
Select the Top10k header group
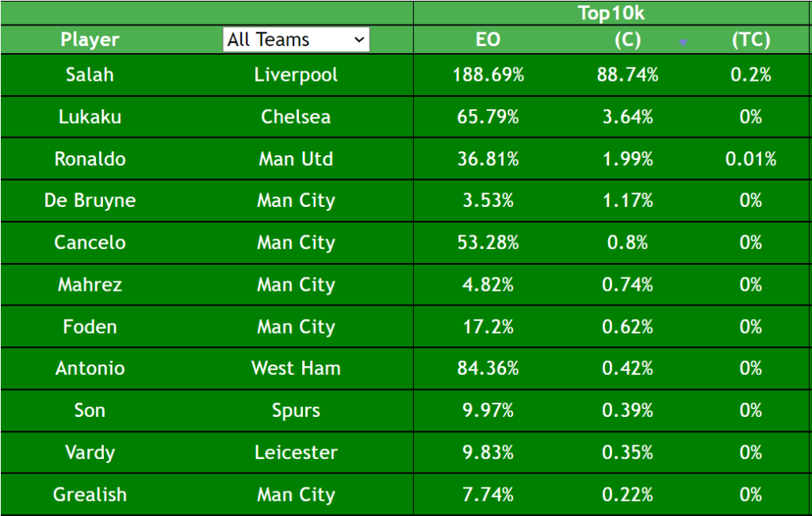[x=611, y=13]
